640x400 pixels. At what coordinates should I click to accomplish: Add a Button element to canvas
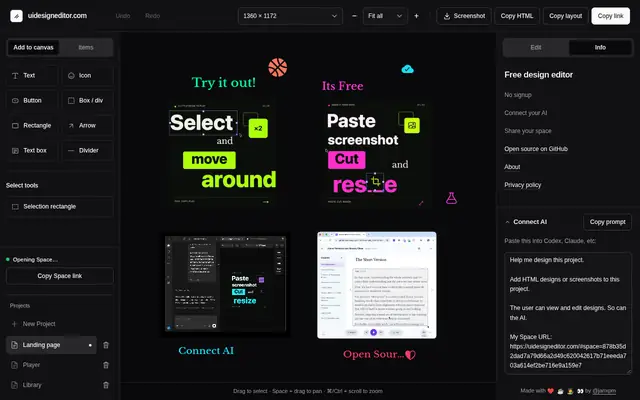click(x=32, y=100)
